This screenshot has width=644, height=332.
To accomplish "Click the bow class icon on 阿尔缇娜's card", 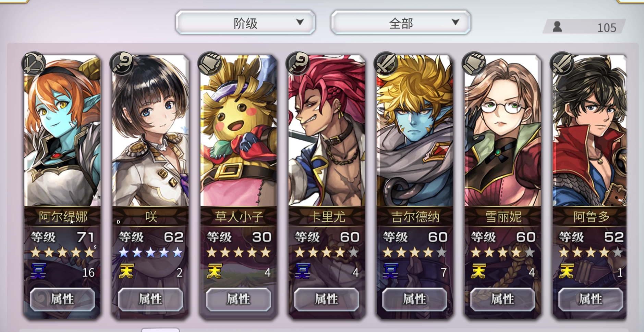I will 34,63.
